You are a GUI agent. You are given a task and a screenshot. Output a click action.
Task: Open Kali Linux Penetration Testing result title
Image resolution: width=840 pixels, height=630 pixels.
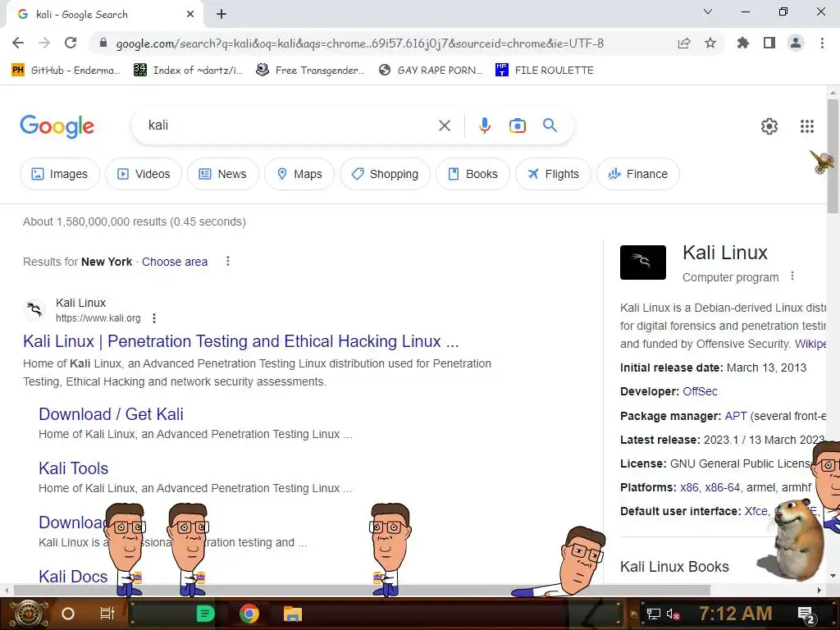click(241, 341)
